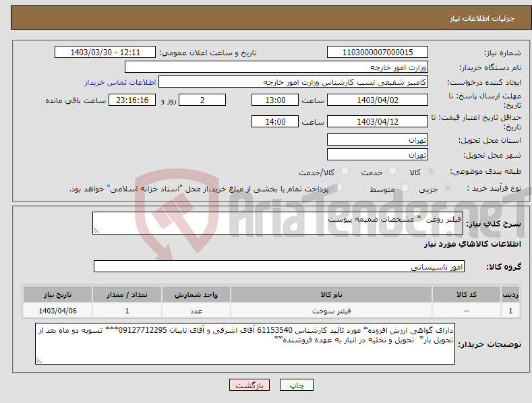
Task: Click the واحد شمارش column header
Action: click(196, 294)
